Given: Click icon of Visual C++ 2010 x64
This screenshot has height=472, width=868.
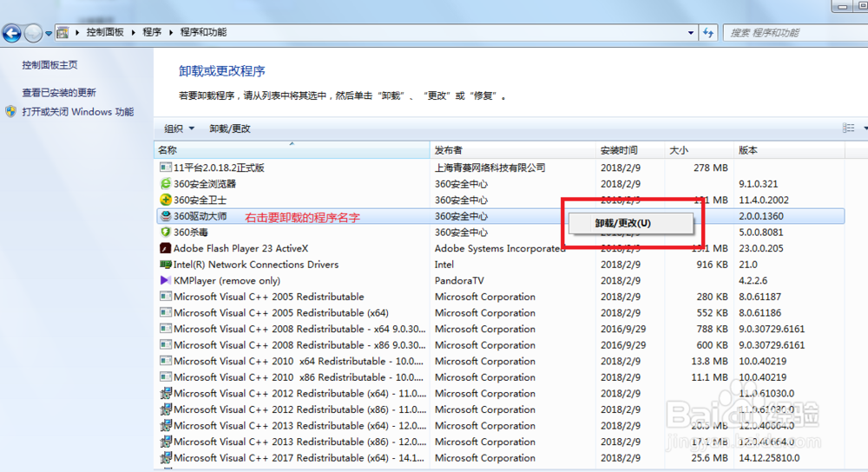Looking at the screenshot, I should tap(165, 361).
